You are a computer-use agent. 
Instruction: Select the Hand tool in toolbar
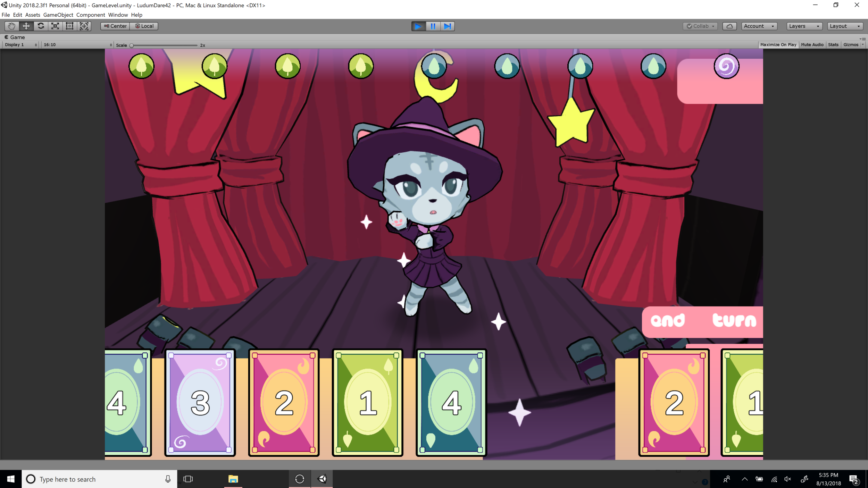[11, 26]
